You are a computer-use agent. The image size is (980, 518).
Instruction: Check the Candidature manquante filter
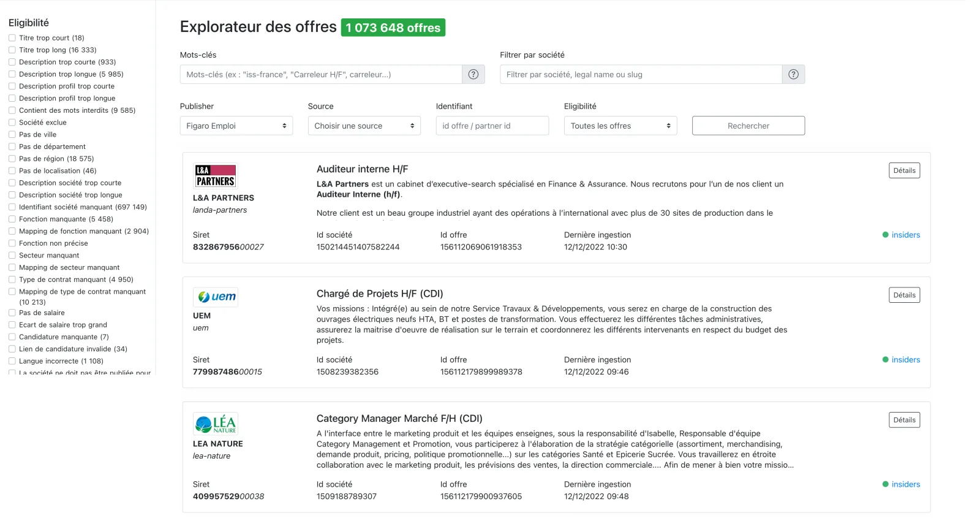coord(12,337)
